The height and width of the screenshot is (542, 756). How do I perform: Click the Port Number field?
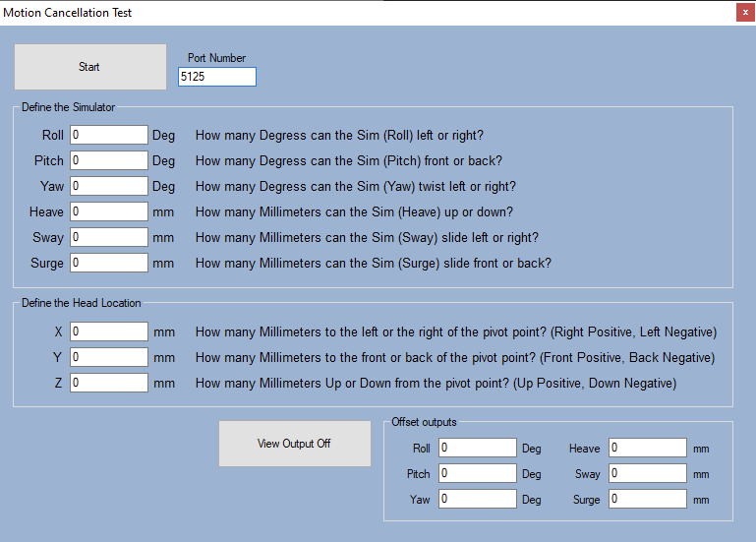(x=216, y=77)
